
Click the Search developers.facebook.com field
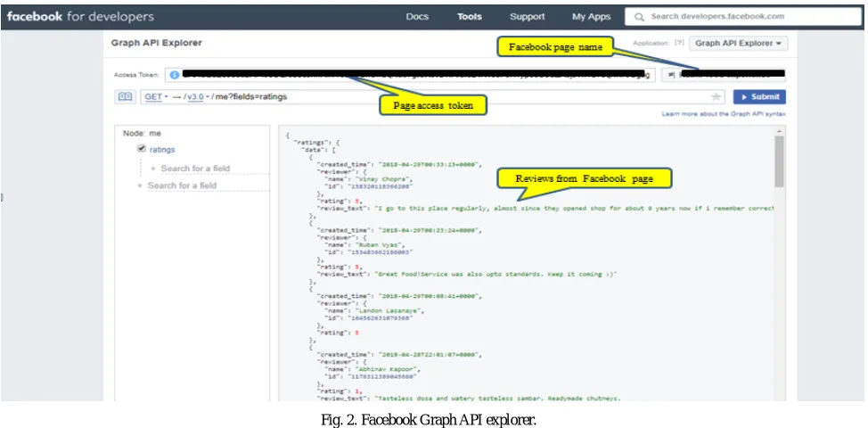tap(743, 17)
